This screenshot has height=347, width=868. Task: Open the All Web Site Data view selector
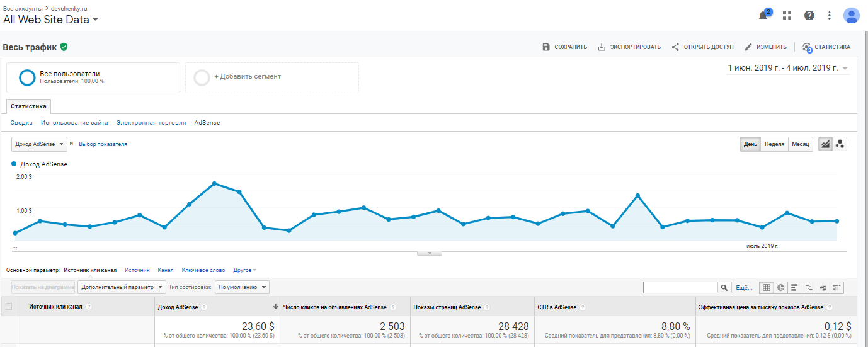[x=50, y=20]
